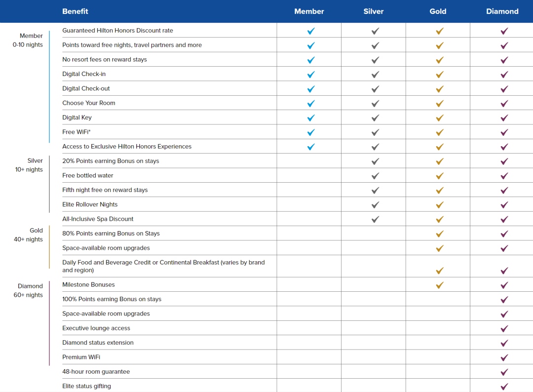Viewport: 533px width, 392px height.
Task: Click the 'Gold 40+ nights' tier label
Action: pos(29,235)
